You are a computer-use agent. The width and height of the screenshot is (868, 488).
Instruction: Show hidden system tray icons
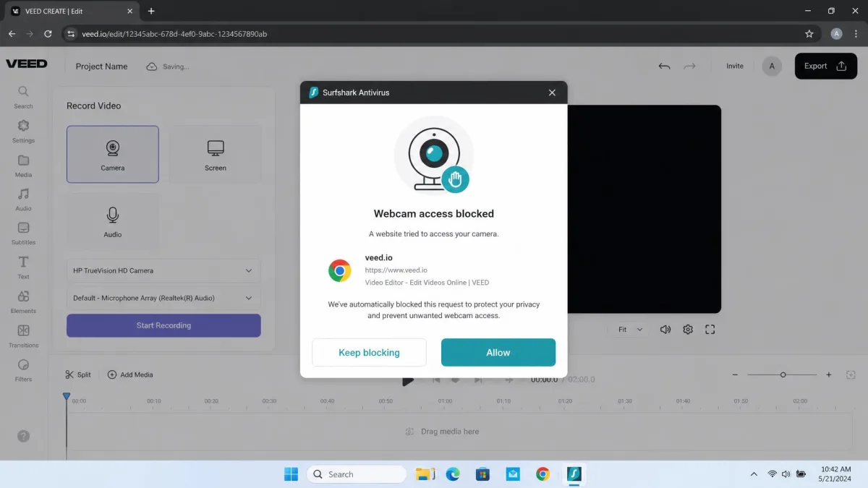754,474
